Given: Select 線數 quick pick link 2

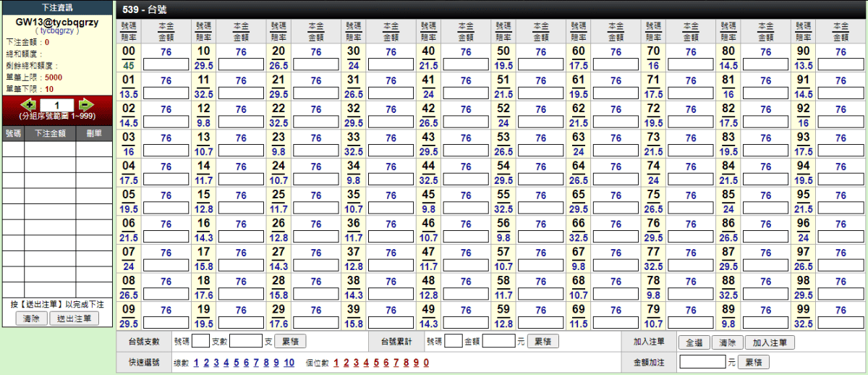Looking at the screenshot, I should pos(207,363).
